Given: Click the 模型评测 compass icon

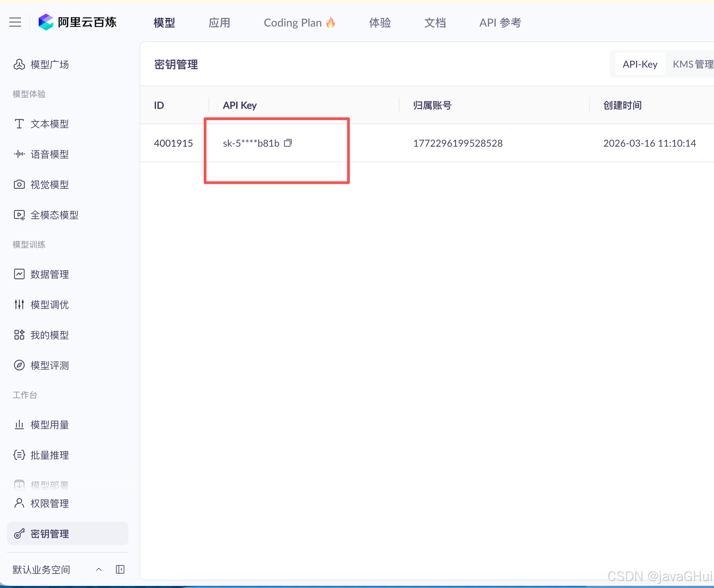Looking at the screenshot, I should (x=19, y=365).
